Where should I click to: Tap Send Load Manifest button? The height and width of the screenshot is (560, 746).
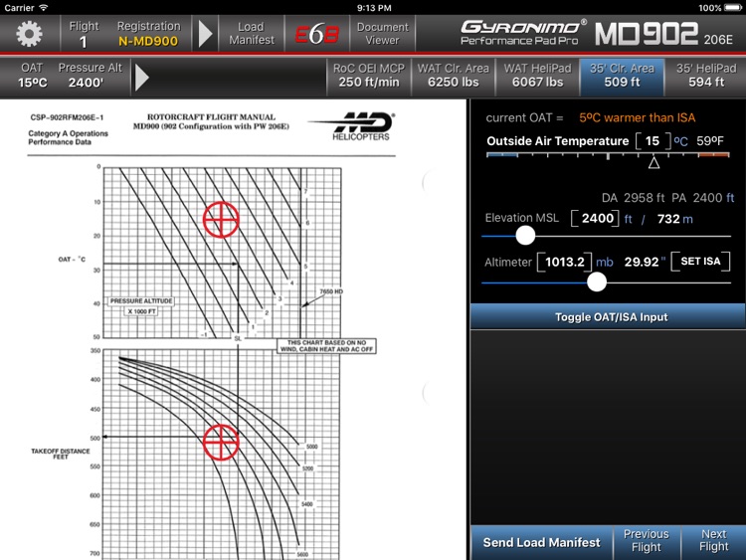coord(541,542)
